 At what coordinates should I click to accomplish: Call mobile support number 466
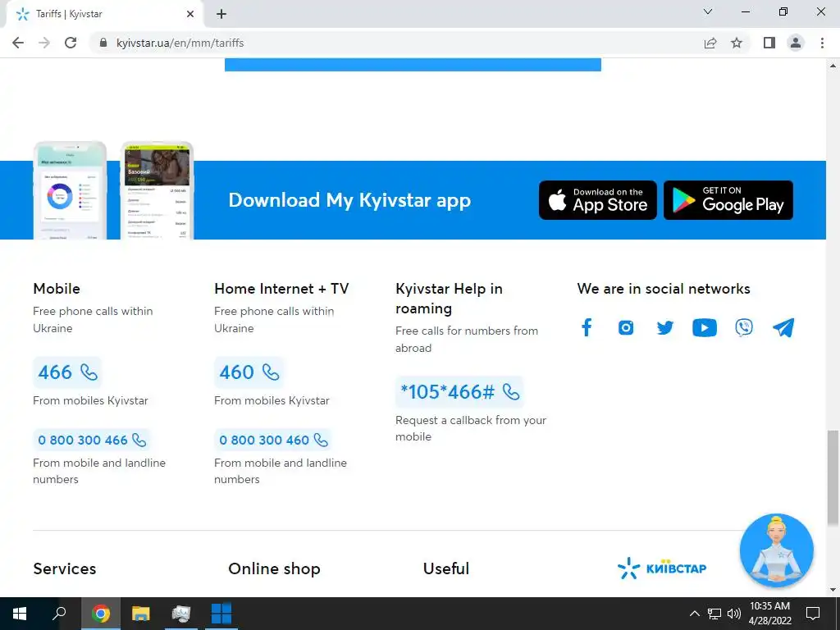[x=67, y=372]
